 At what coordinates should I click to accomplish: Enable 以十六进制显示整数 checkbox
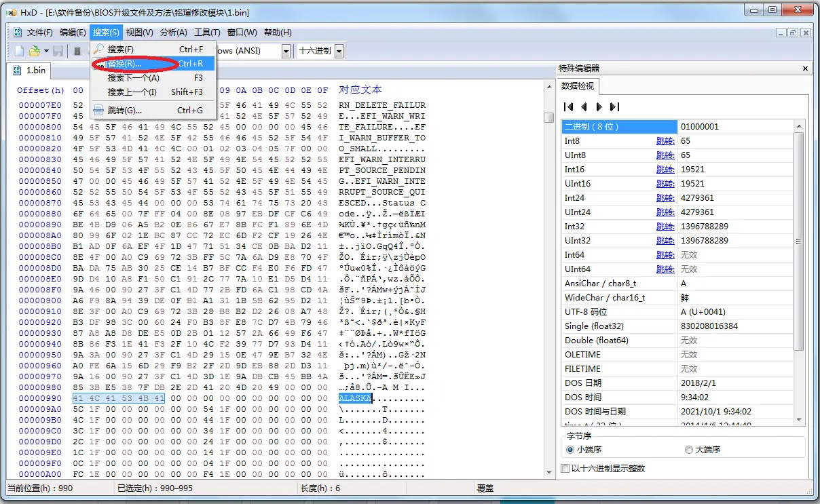[x=565, y=469]
